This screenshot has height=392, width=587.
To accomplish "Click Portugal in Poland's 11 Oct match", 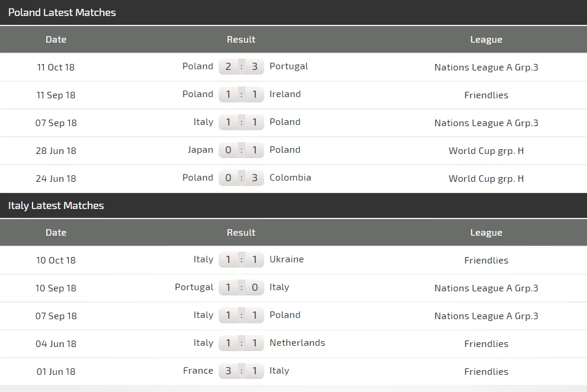I will coord(288,66).
